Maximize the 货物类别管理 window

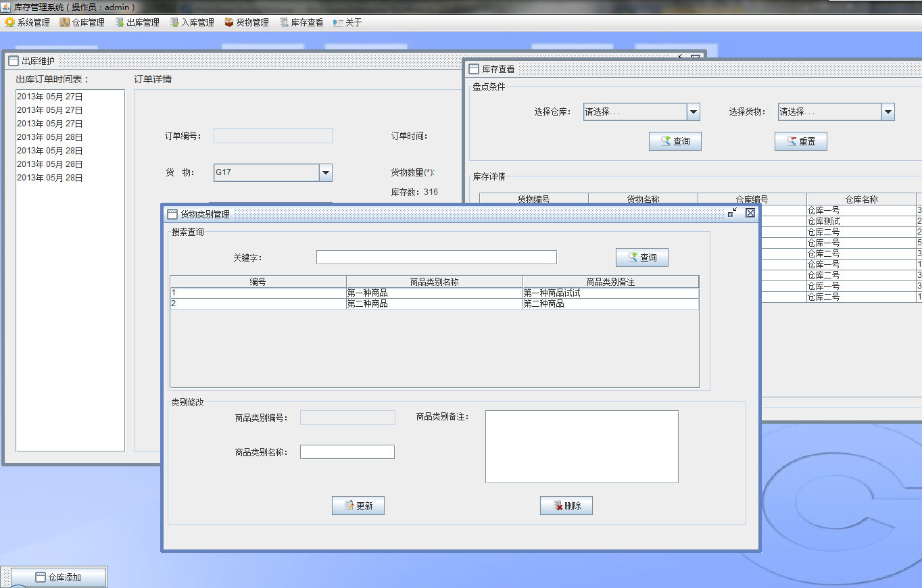(733, 213)
